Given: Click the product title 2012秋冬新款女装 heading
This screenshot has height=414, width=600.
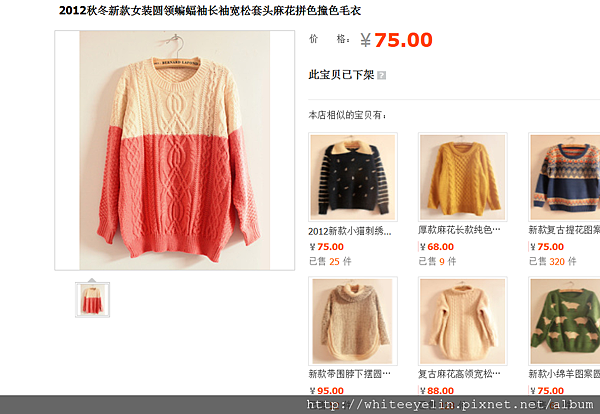Looking at the screenshot, I should point(210,10).
